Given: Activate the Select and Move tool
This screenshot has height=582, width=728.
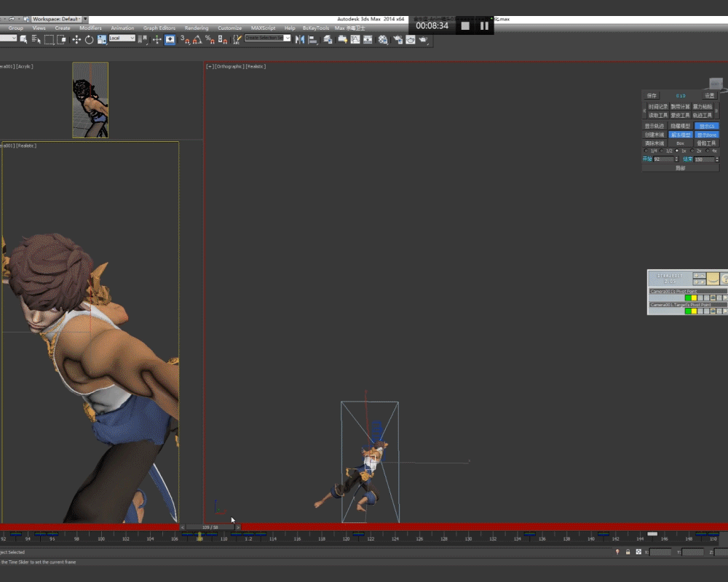Looking at the screenshot, I should tap(76, 39).
